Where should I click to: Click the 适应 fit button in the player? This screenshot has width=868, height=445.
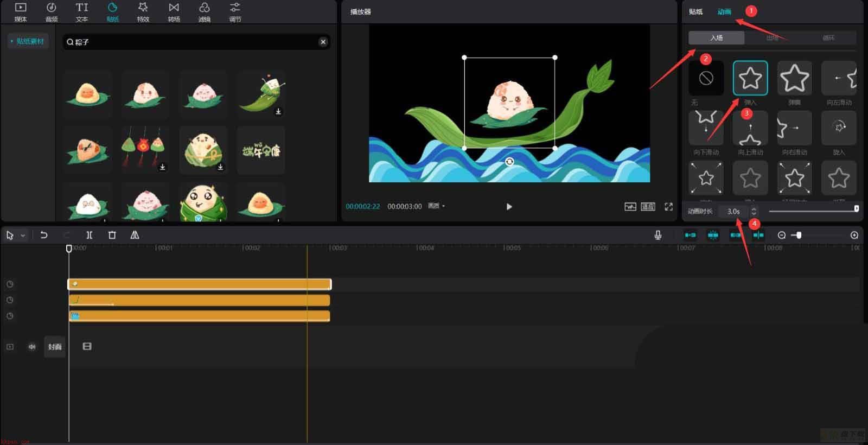point(648,207)
